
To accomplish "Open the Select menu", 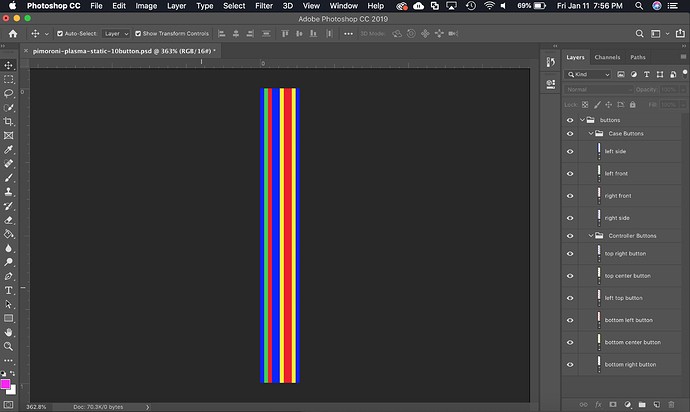I will click(x=234, y=6).
